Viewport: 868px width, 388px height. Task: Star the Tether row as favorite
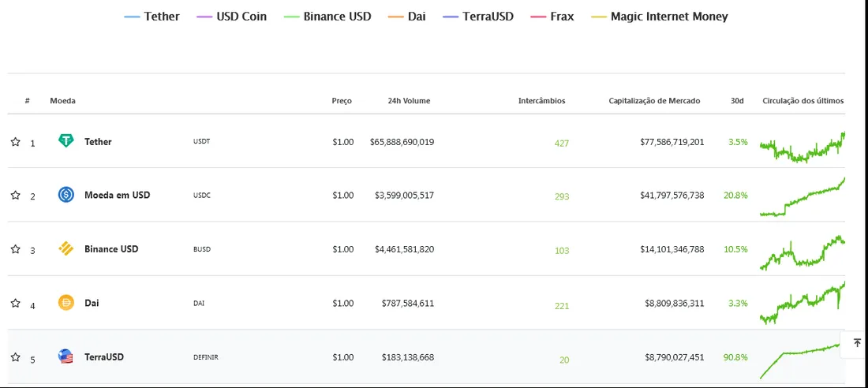point(16,142)
